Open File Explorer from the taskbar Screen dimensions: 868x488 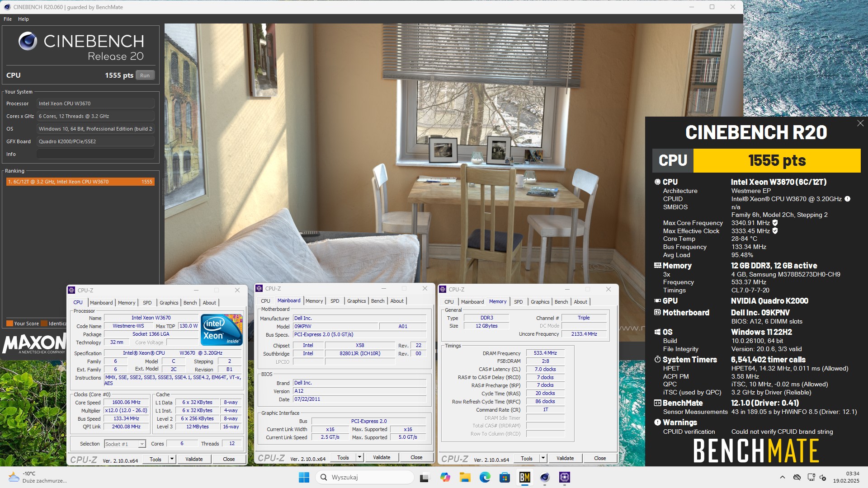pos(465,477)
